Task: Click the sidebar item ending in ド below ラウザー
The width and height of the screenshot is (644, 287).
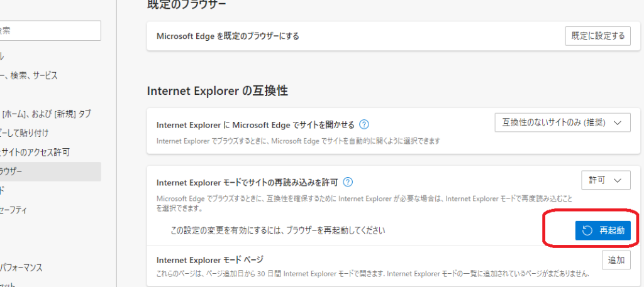Action: (6, 190)
